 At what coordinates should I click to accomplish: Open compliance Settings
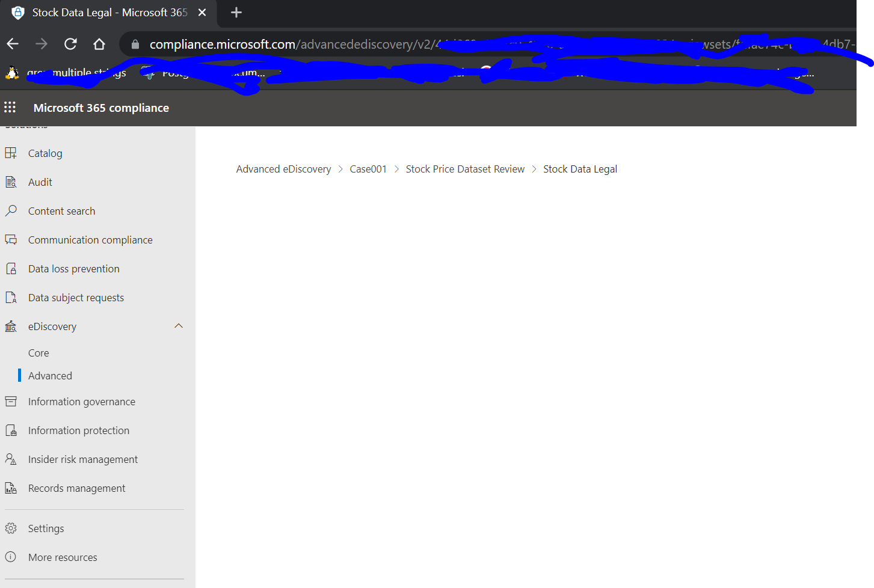click(46, 528)
